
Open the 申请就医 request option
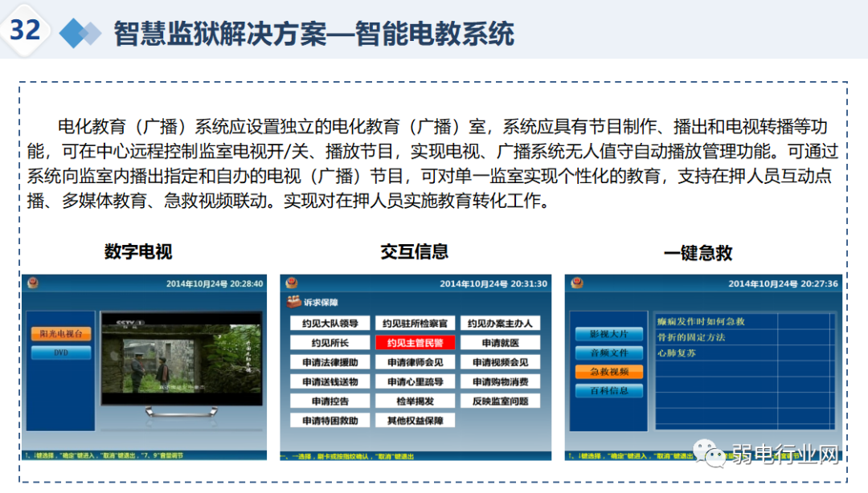499,342
